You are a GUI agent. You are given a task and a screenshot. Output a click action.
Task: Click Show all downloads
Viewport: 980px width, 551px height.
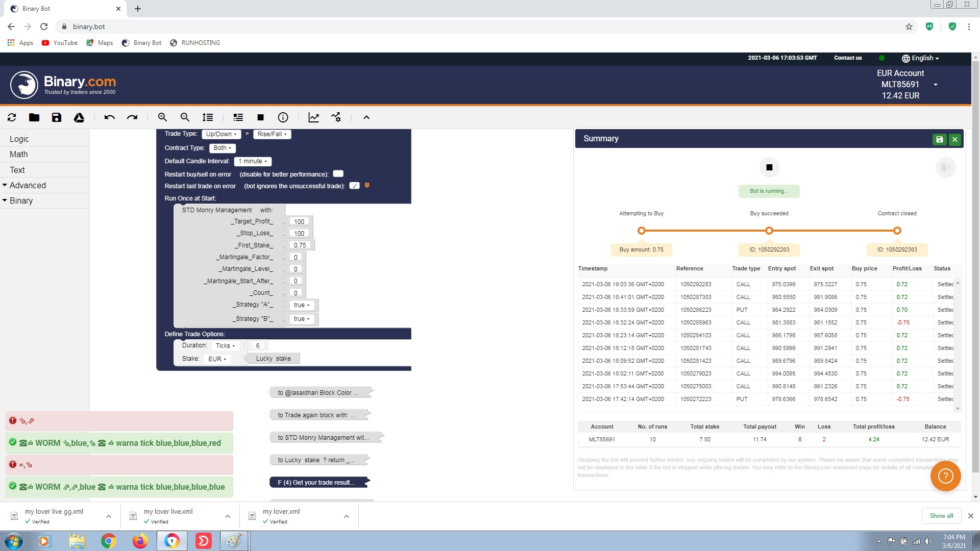[941, 515]
